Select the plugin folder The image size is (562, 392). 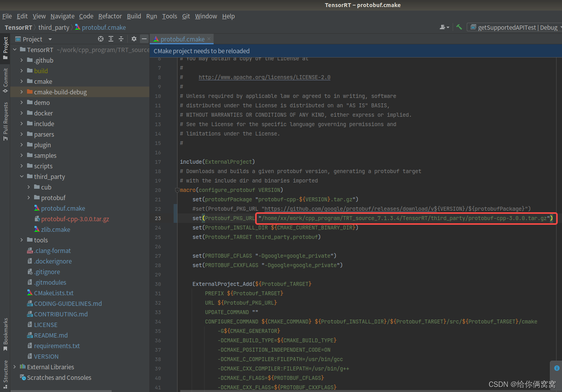pyautogui.click(x=42, y=145)
